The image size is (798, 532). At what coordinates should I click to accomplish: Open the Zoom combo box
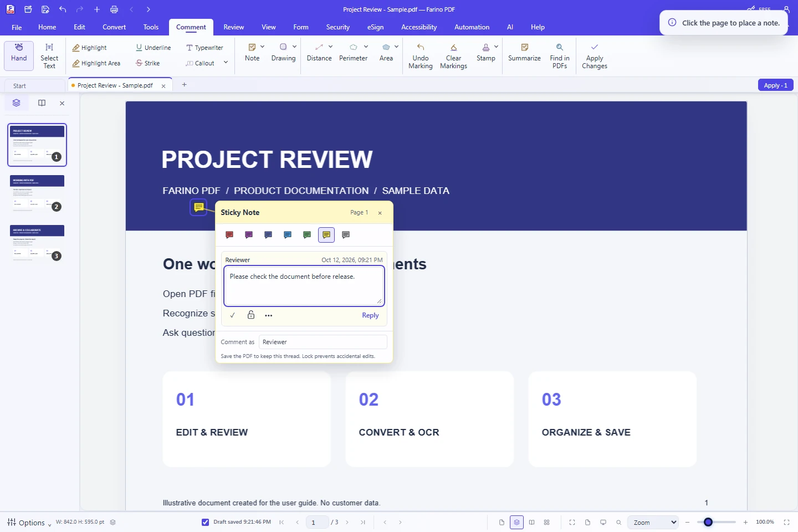tap(652, 522)
